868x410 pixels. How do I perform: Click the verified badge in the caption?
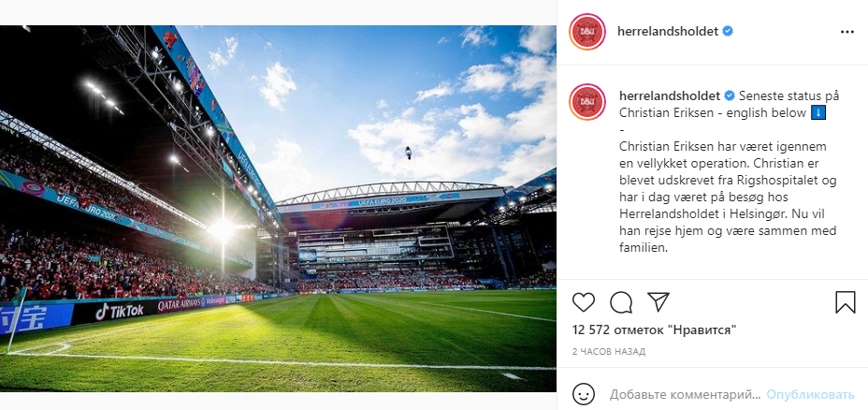(x=729, y=95)
